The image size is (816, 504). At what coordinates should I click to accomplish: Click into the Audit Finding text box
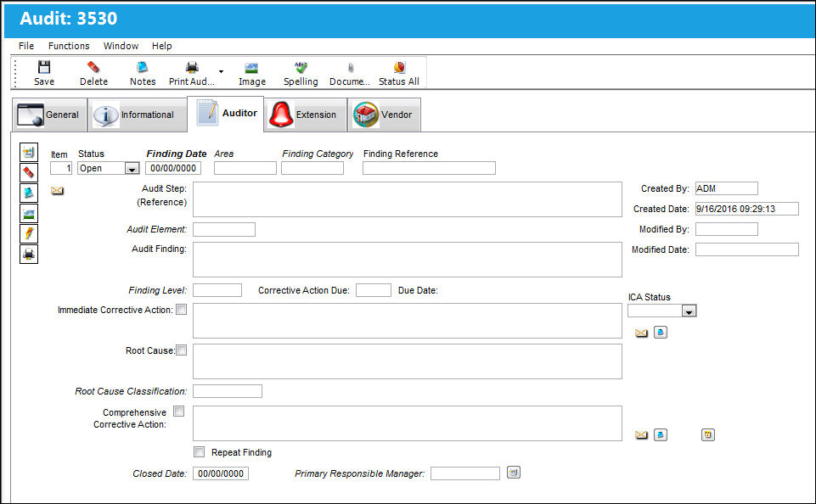(x=408, y=260)
